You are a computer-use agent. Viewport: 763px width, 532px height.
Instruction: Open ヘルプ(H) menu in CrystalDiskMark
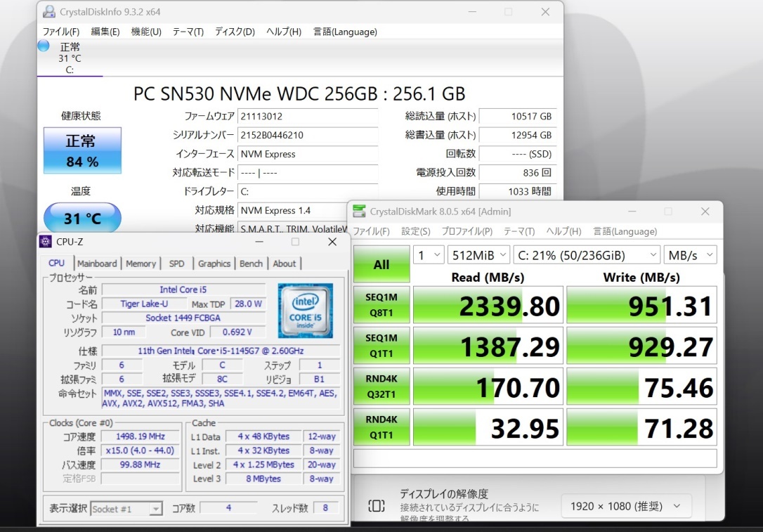(x=563, y=231)
